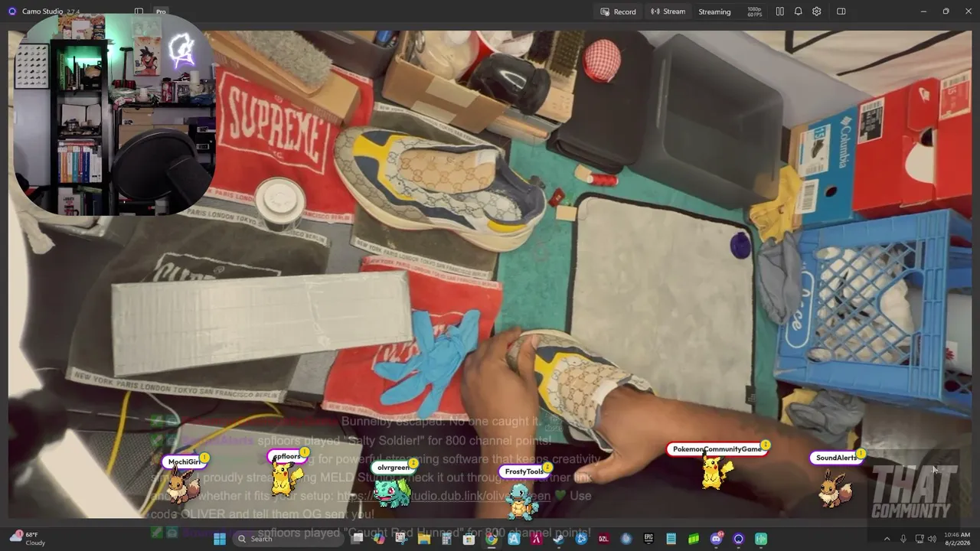This screenshot has width=980, height=551.
Task: Click the taskbar Search box
Action: coord(287,539)
